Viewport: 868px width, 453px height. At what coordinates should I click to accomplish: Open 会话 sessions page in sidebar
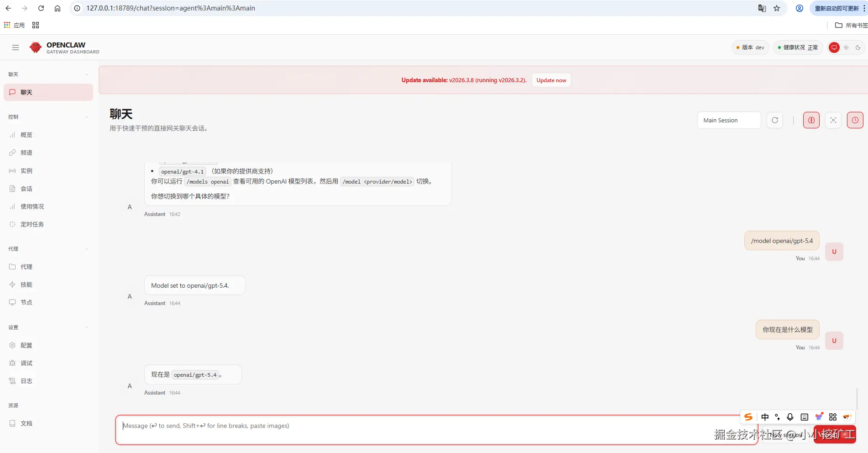[48, 189]
